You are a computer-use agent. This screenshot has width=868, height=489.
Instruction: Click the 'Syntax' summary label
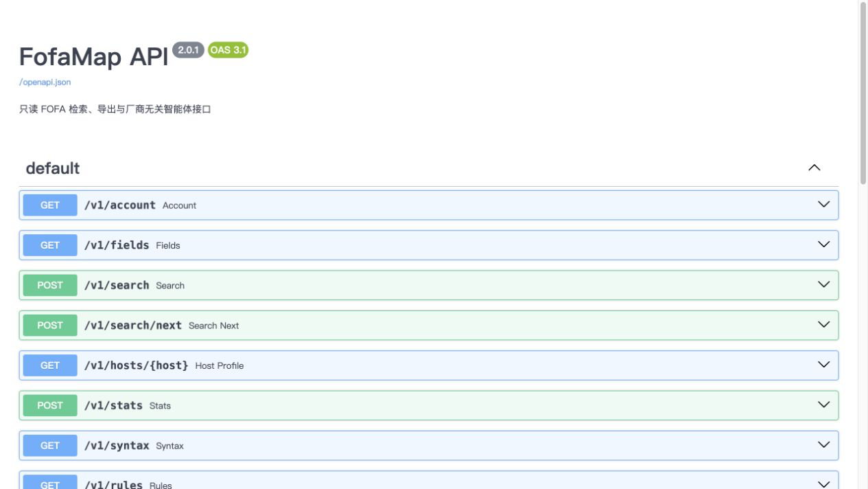169,446
